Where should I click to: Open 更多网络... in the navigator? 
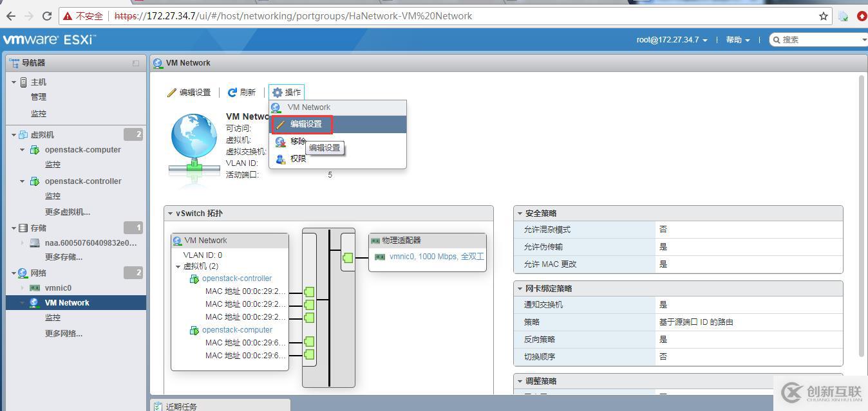point(64,334)
